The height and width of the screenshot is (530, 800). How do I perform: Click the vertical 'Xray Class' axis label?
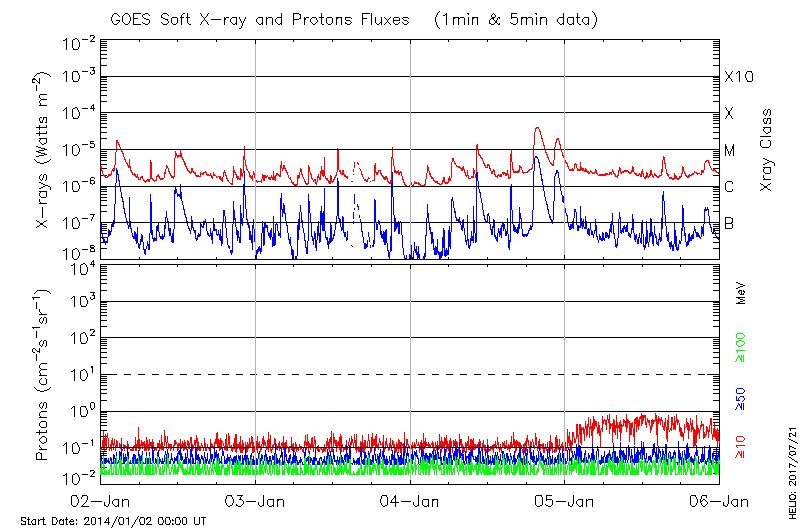767,150
